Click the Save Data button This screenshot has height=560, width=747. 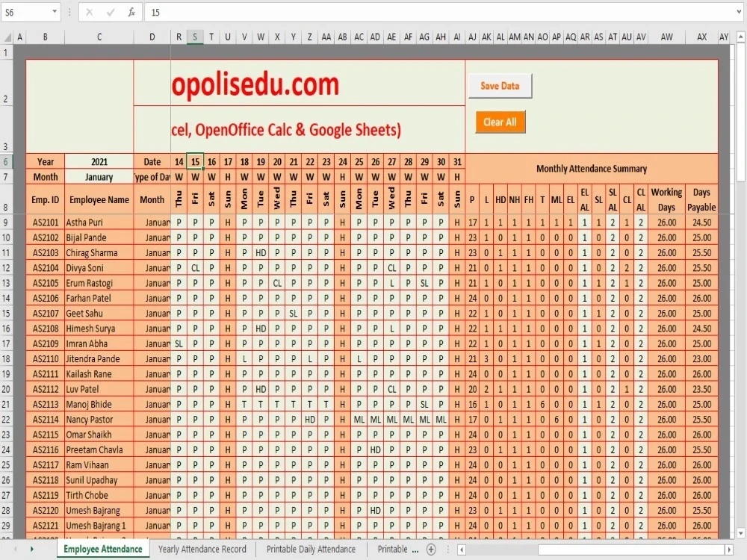(500, 86)
